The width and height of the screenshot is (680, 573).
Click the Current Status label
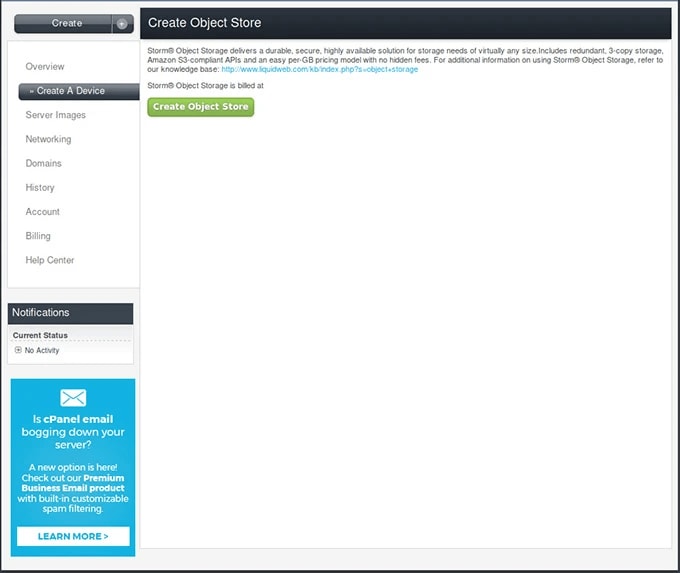tap(40, 335)
